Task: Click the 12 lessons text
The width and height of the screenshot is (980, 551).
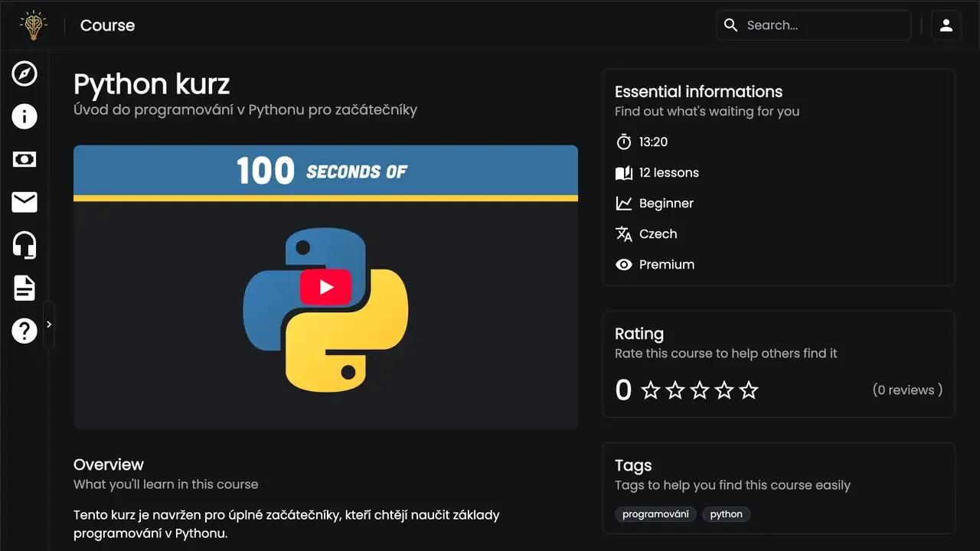Action: (x=669, y=173)
